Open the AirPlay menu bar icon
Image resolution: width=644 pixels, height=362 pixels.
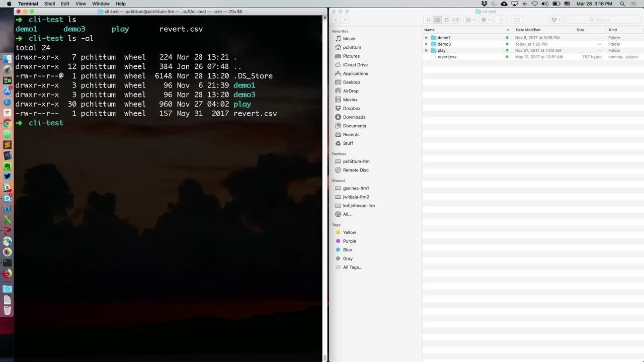(x=514, y=4)
